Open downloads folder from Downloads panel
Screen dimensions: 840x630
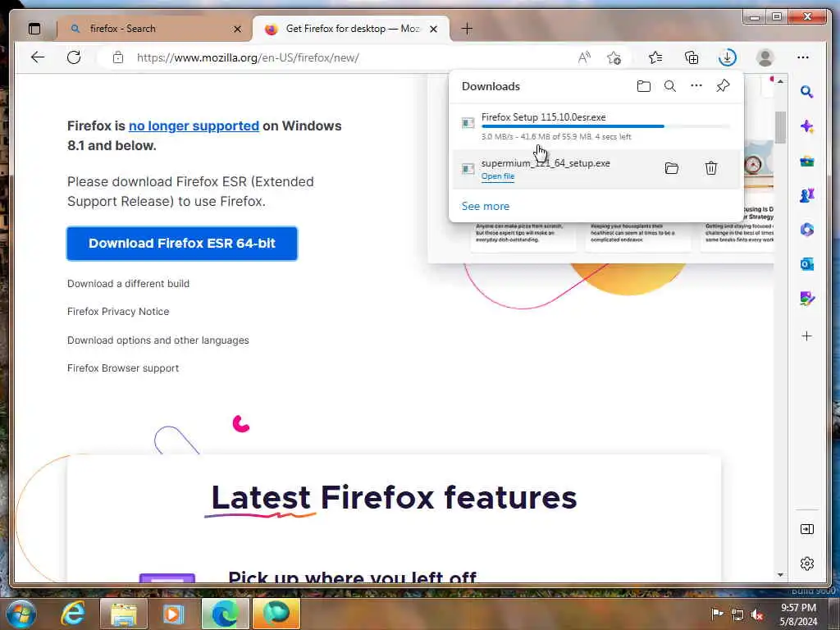coord(643,86)
